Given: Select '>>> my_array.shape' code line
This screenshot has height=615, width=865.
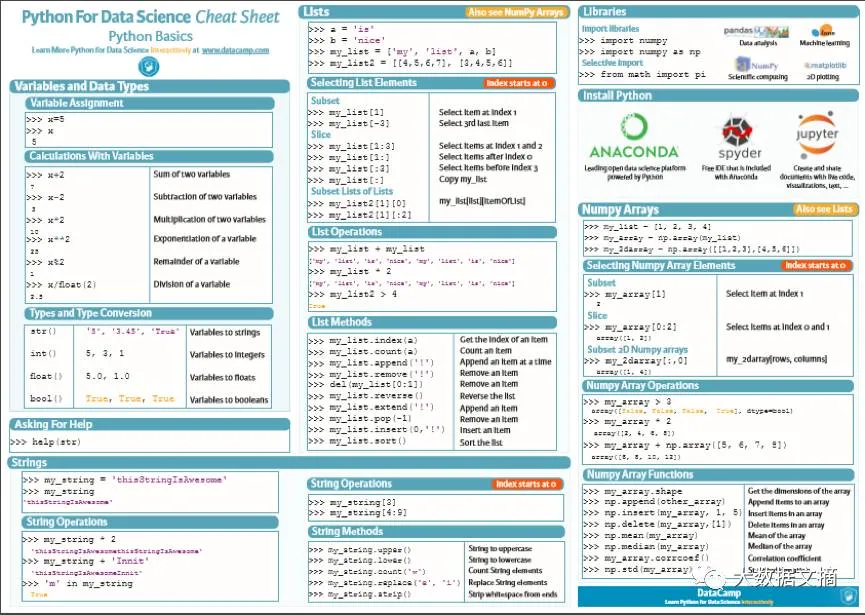Looking at the screenshot, I should click(633, 491).
